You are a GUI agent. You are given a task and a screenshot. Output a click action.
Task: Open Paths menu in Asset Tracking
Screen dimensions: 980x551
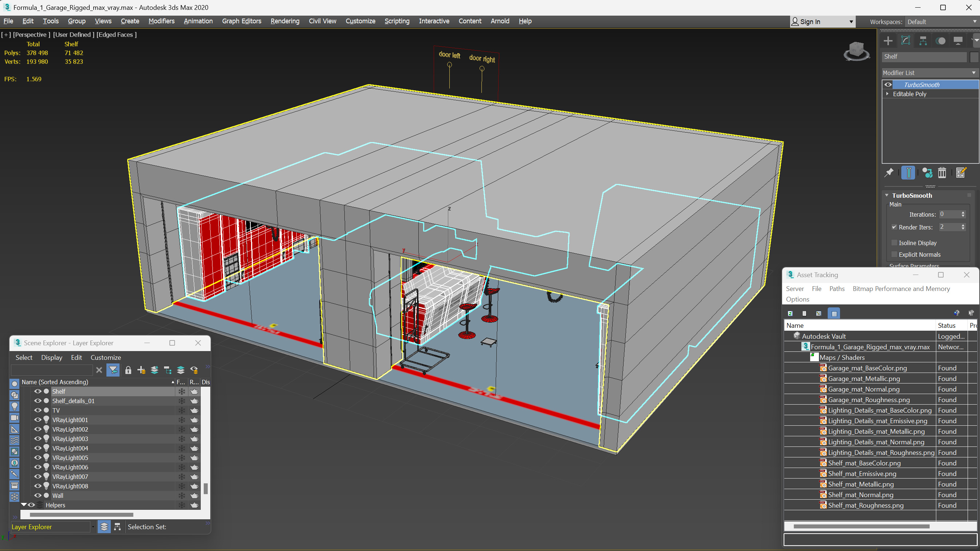tap(836, 289)
